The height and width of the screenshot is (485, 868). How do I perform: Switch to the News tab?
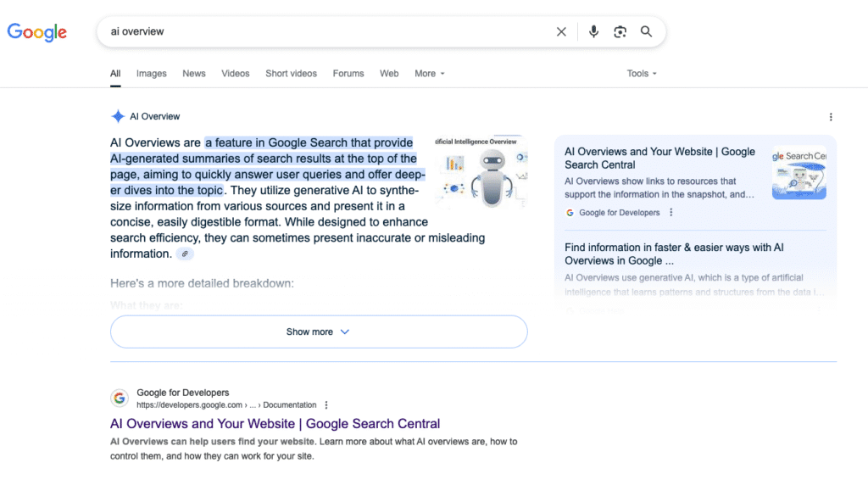194,74
